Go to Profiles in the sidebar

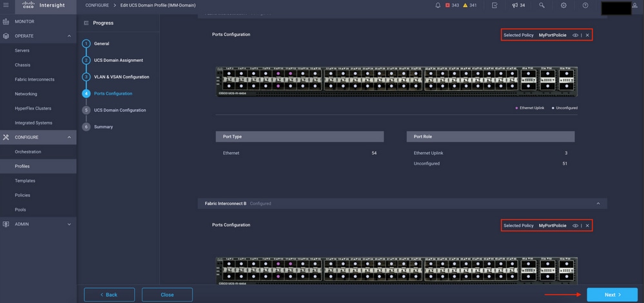(x=38, y=166)
